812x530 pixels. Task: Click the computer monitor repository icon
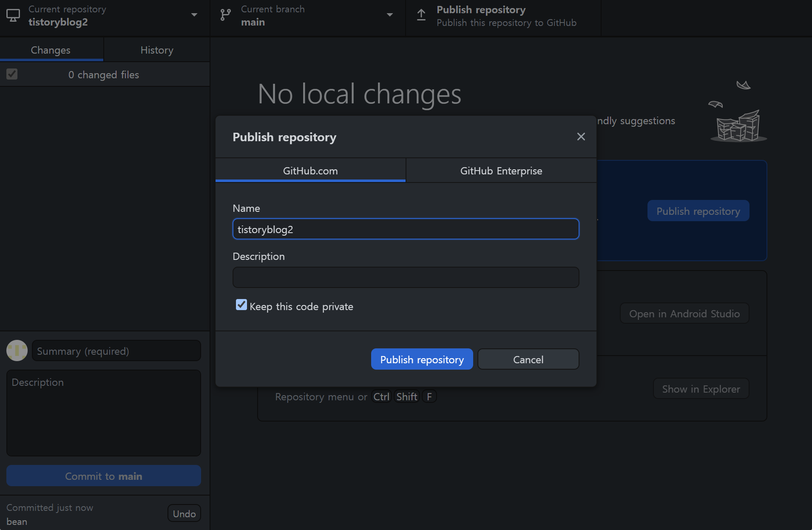(13, 16)
